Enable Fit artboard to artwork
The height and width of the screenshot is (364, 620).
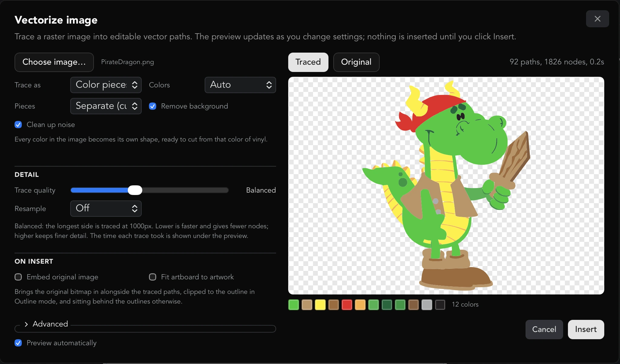pos(153,277)
